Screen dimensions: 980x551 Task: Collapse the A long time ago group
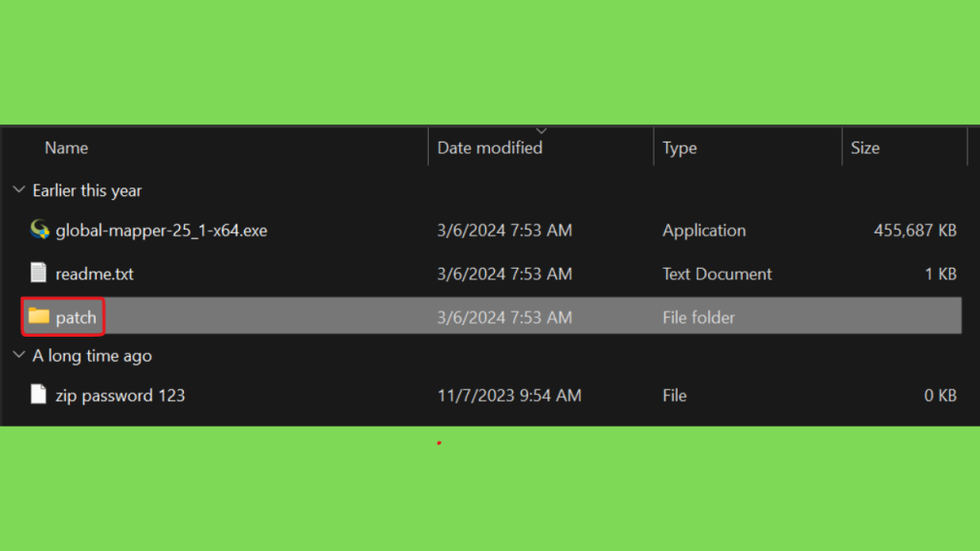(19, 355)
